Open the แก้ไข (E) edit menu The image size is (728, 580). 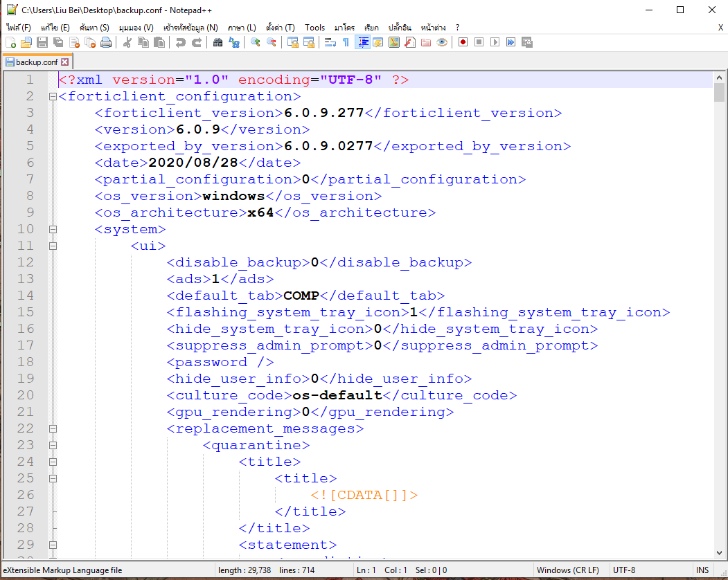55,28
